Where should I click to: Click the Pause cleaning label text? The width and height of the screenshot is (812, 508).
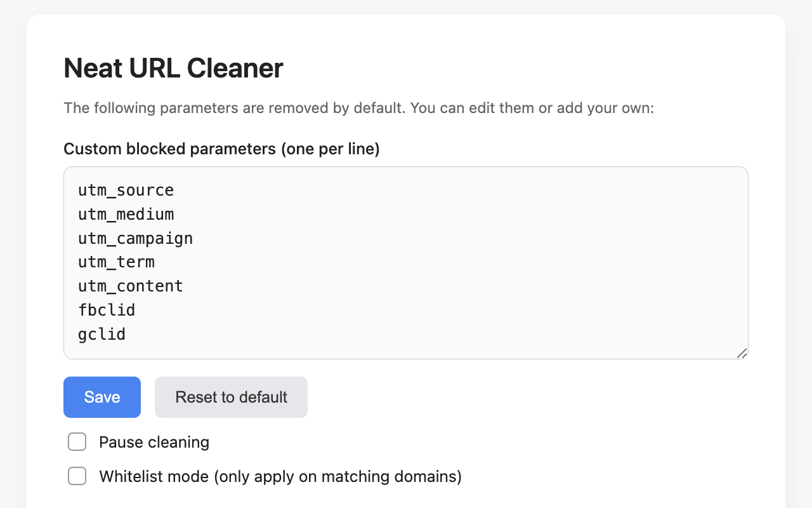(x=154, y=442)
